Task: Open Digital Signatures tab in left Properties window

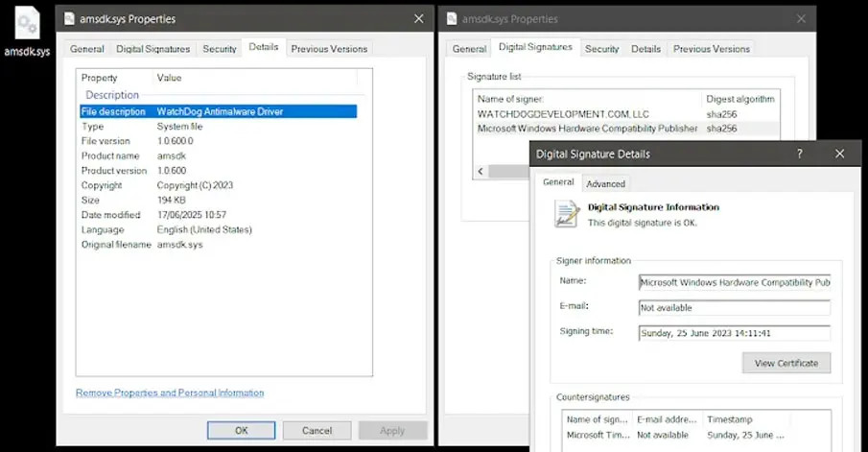Action: 153,49
